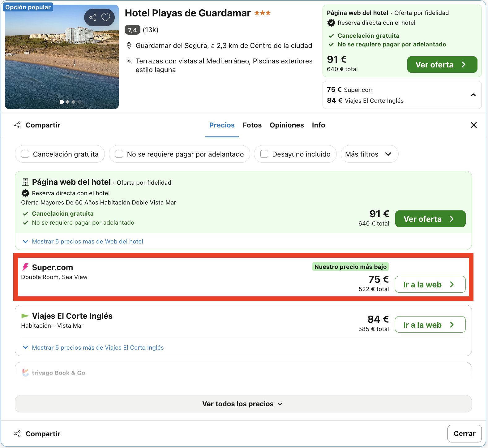Select the second photo carousel dot
The width and height of the screenshot is (488, 448).
[x=68, y=102]
